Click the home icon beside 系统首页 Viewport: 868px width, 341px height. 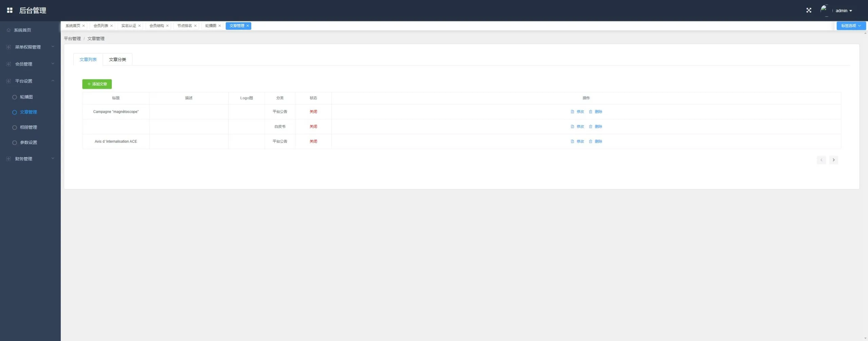click(x=8, y=30)
